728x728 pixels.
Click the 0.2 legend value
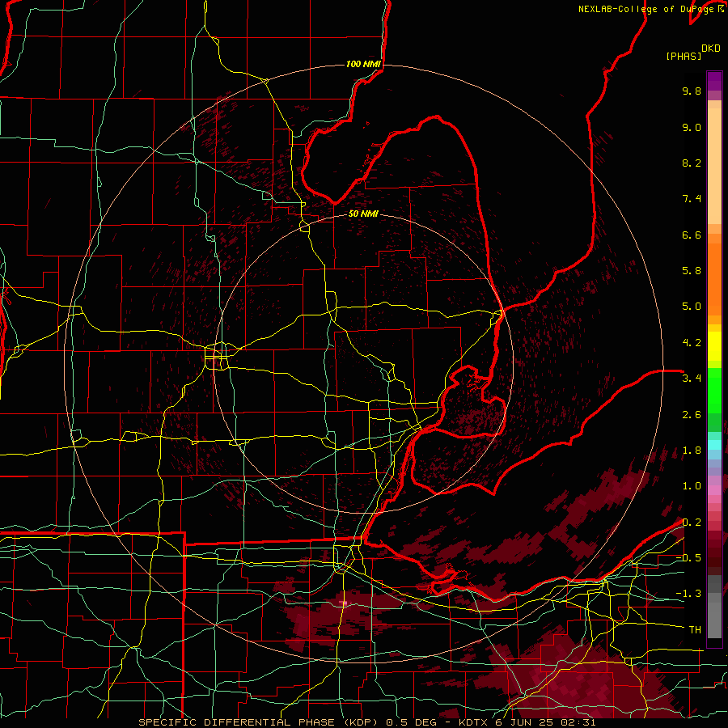(x=692, y=523)
